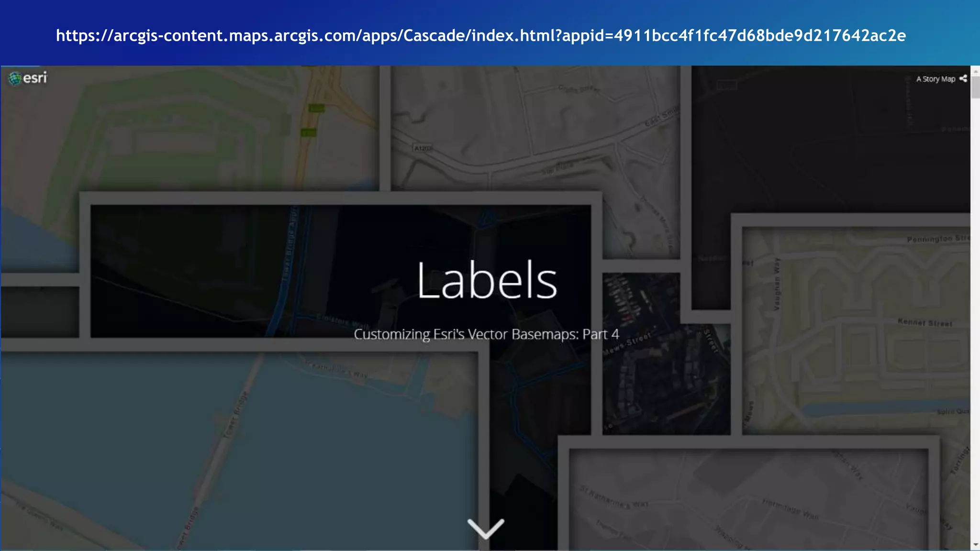Select subtitle Customizing Esri's Vector Basemaps: Part 4

point(486,334)
